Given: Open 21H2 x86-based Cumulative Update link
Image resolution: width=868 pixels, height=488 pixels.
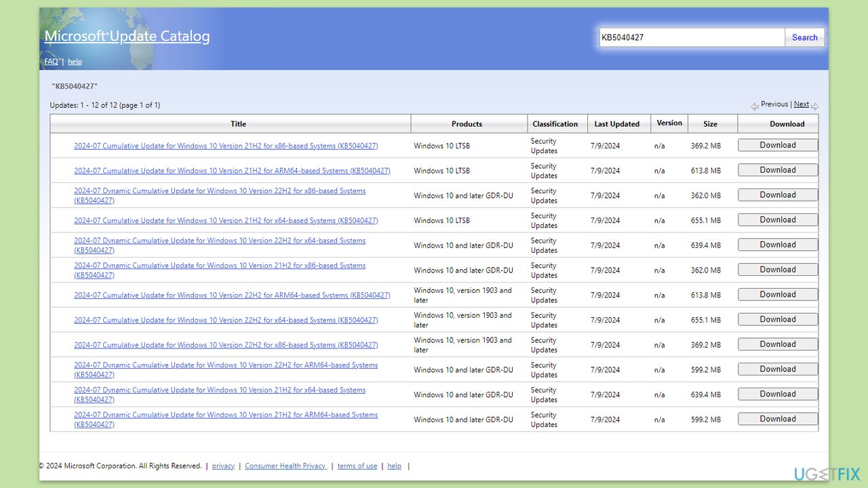Looking at the screenshot, I should [x=226, y=146].
